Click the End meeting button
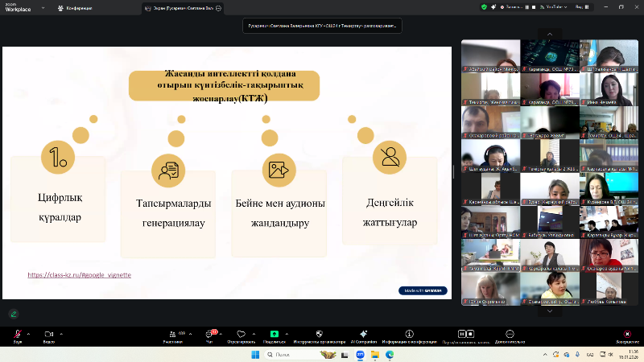644x362 pixels. (x=627, y=335)
